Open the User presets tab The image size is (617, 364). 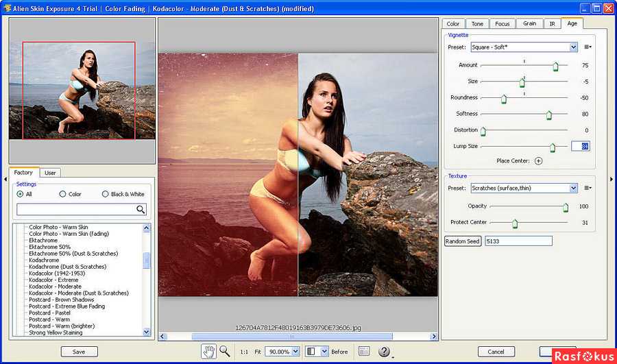[x=50, y=173]
